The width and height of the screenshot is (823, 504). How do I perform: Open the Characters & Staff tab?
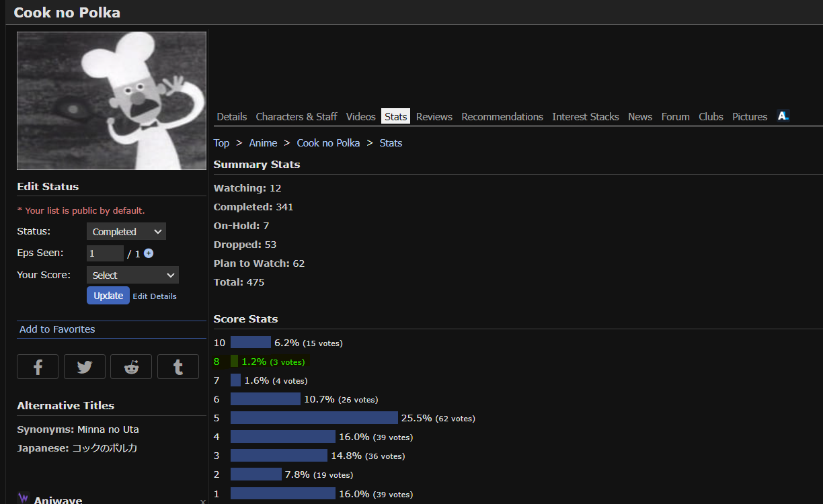pos(297,116)
